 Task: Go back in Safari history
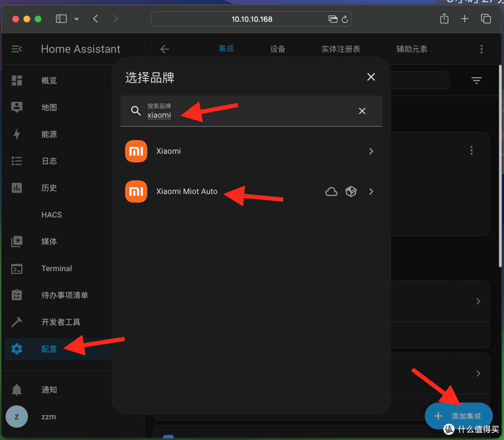[96, 19]
